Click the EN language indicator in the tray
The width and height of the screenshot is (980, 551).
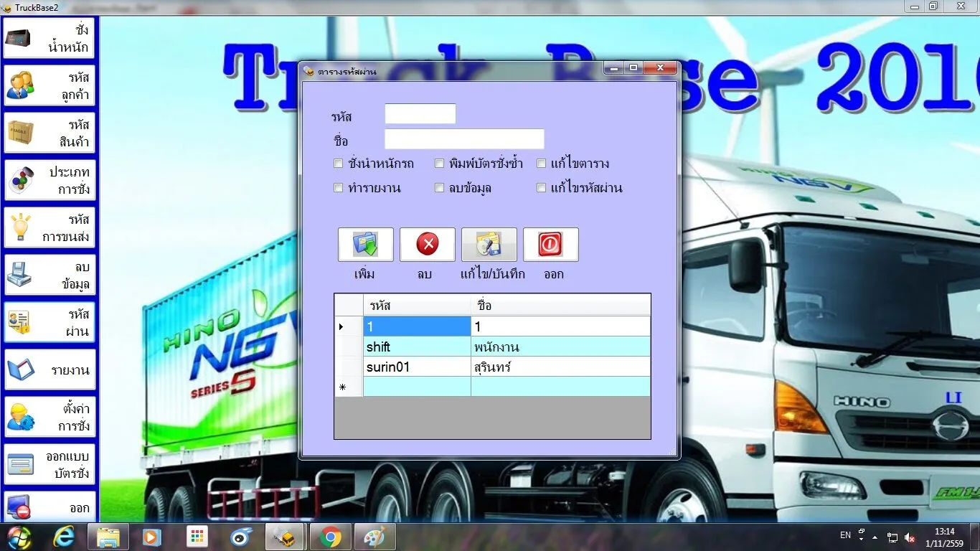coord(845,535)
